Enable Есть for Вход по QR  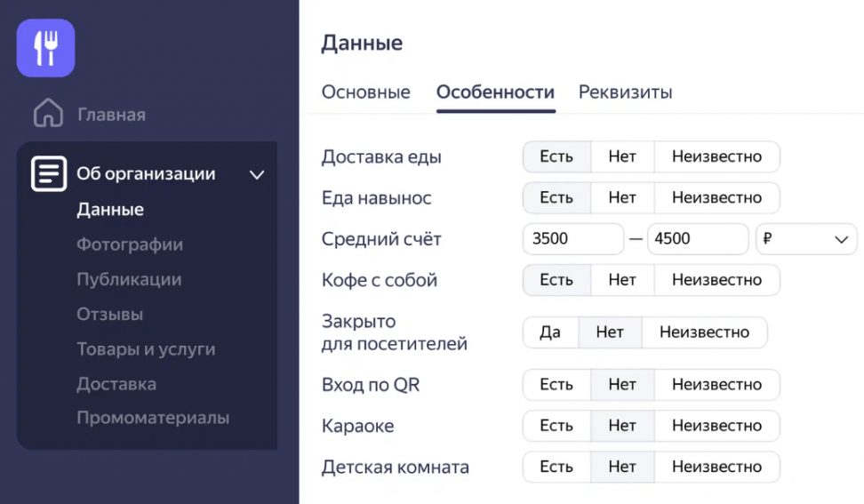[x=556, y=385]
